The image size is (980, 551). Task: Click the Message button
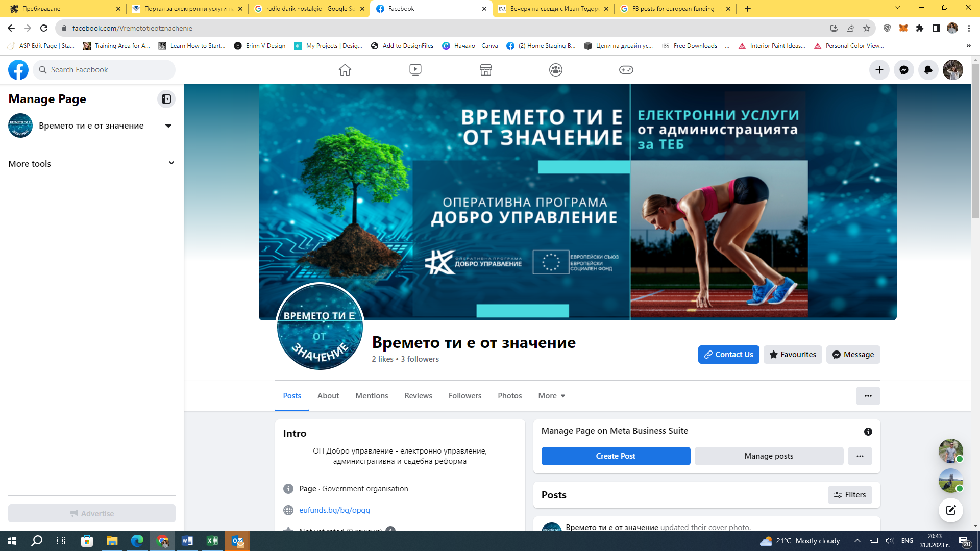[853, 355]
